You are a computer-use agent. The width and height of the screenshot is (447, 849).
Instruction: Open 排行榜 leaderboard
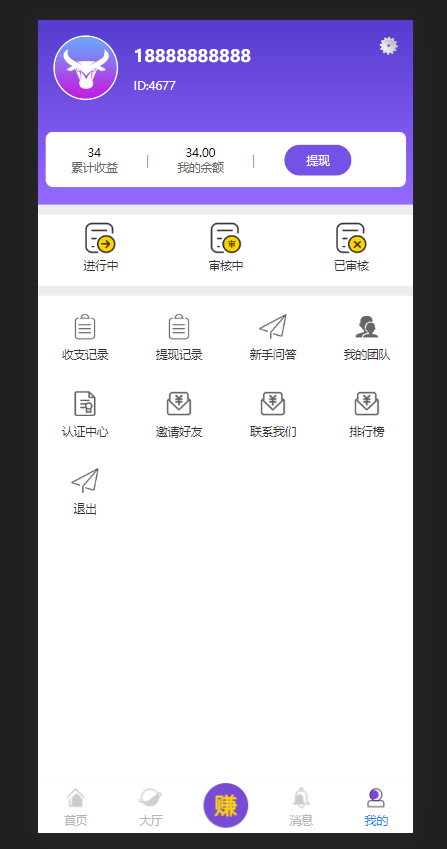pos(367,415)
